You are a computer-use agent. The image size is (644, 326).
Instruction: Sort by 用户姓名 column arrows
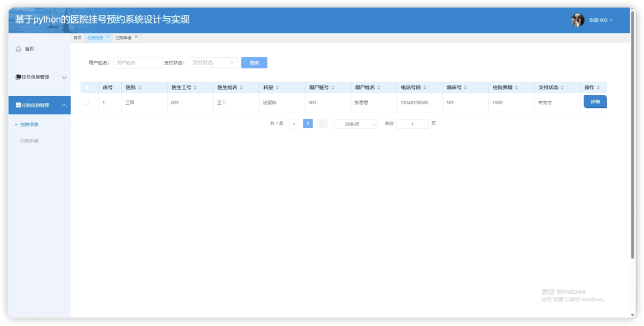click(379, 88)
